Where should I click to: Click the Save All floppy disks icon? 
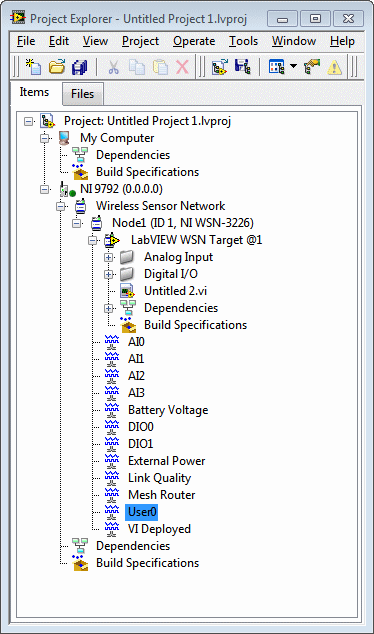(80, 67)
